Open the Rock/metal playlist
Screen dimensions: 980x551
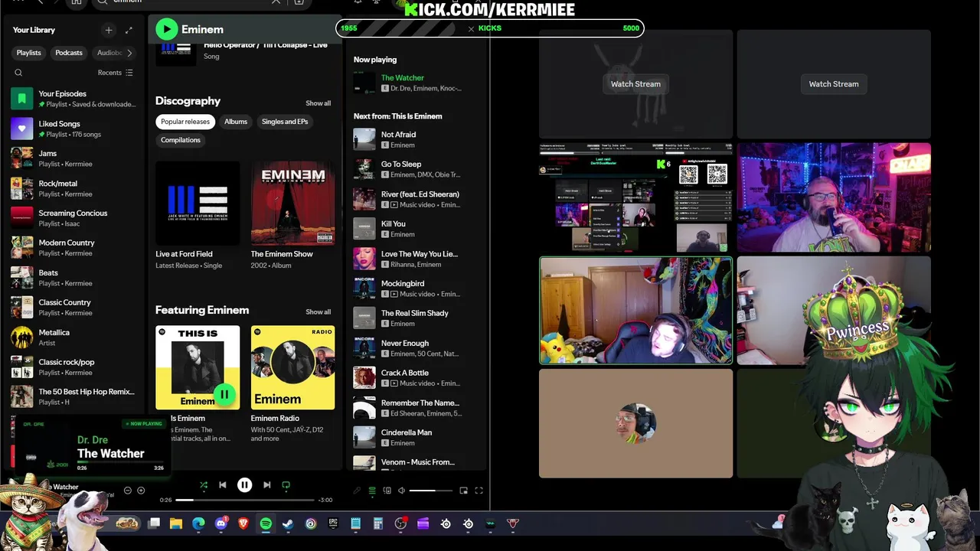[x=75, y=188]
